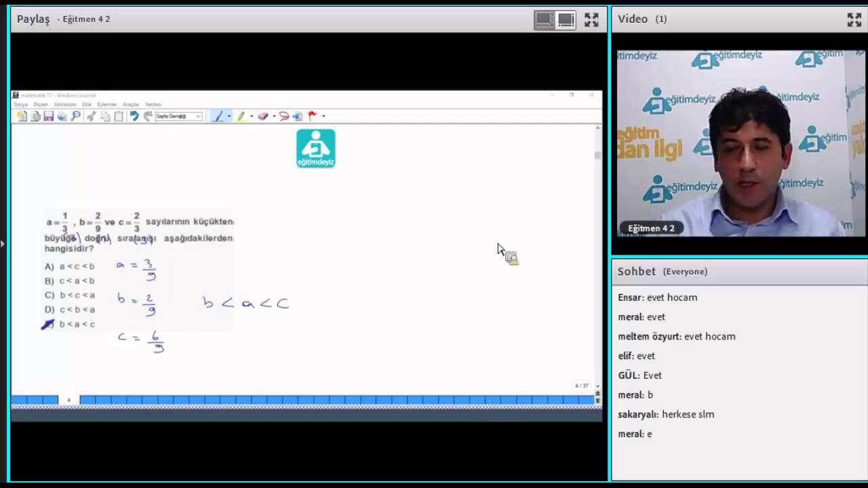
Task: Click the New Note icon in Journal toolbar
Action: coord(22,117)
